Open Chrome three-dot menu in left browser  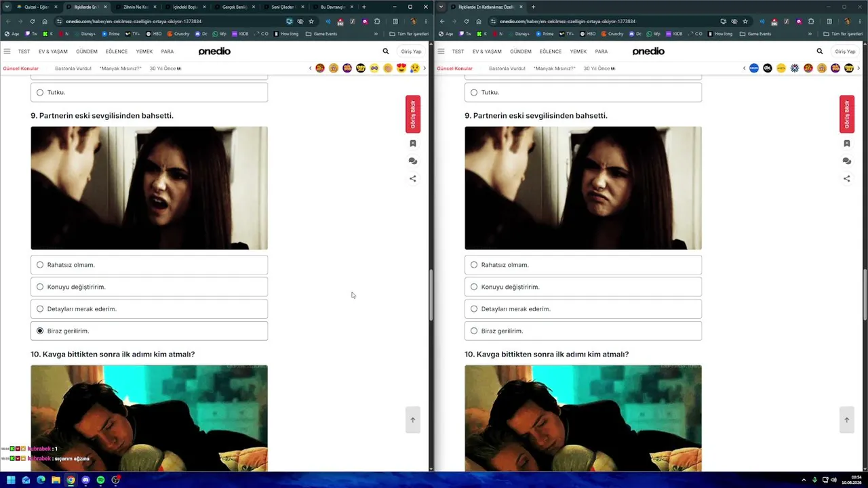(x=425, y=21)
